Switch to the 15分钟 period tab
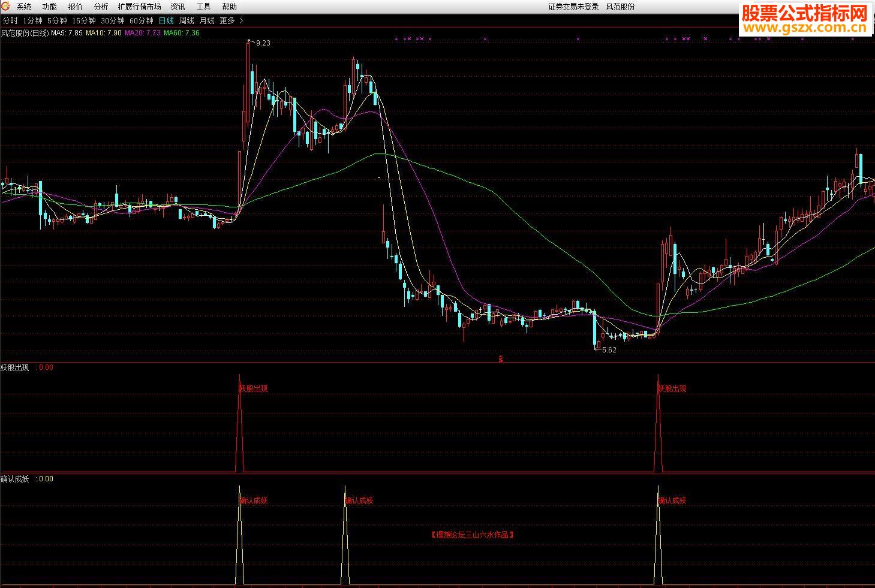875x588 pixels. 84,20
